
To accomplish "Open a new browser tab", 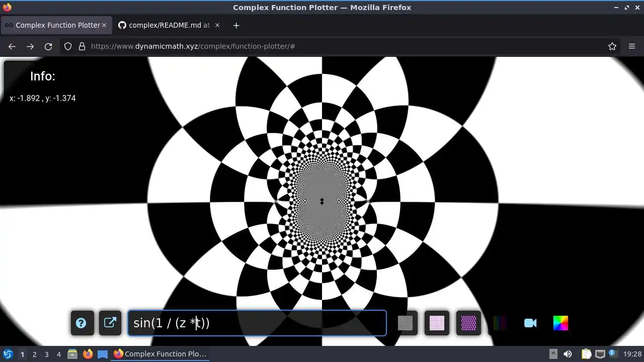I will tap(236, 25).
